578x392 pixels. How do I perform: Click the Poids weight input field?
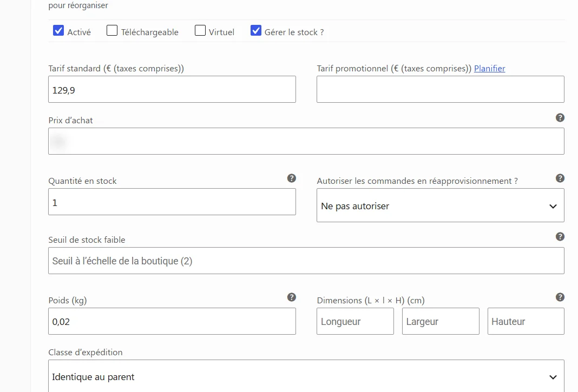[x=172, y=321]
